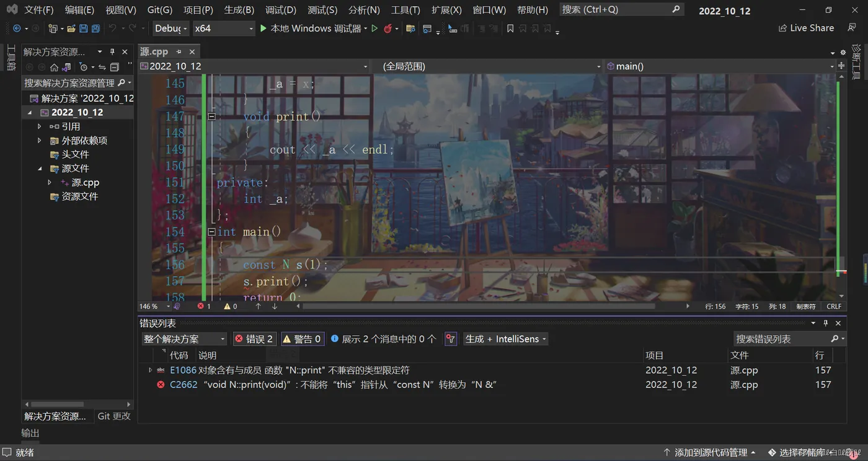Collapse the main() function outlining box
Image resolution: width=868 pixels, height=461 pixels.
pos(211,232)
